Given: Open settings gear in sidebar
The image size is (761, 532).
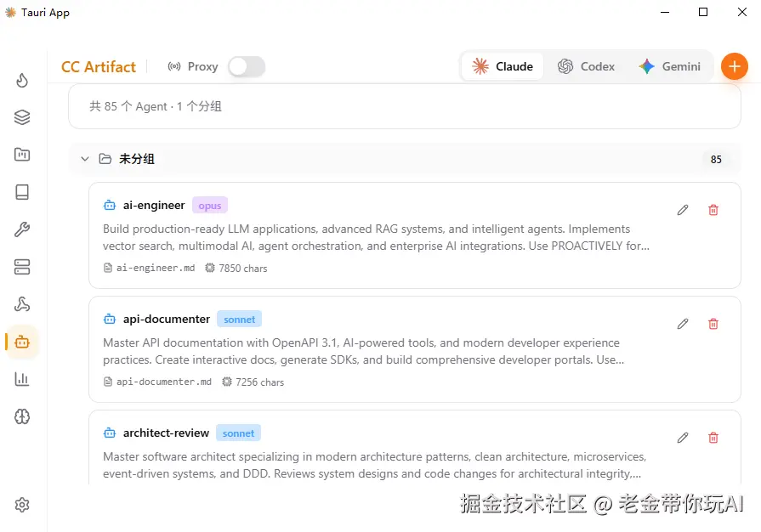Looking at the screenshot, I should click(22, 505).
